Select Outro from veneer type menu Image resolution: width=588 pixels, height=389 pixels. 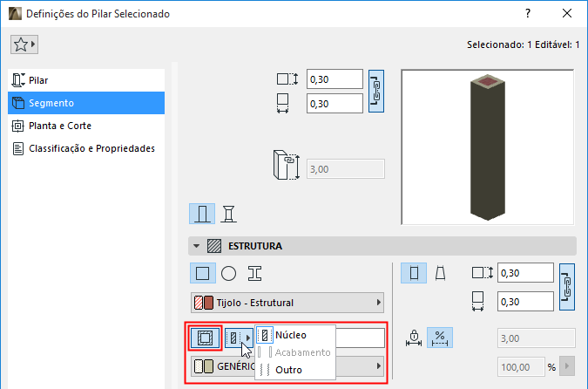coord(294,370)
